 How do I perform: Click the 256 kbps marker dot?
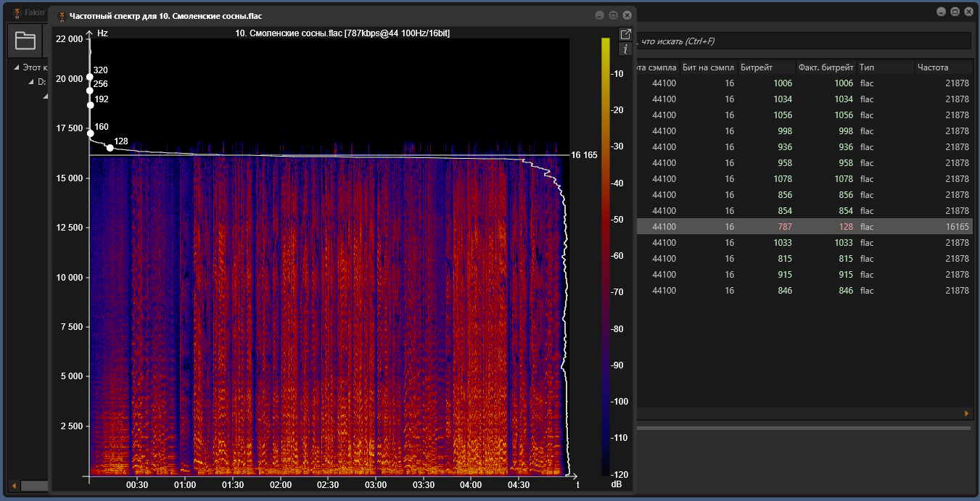90,91
